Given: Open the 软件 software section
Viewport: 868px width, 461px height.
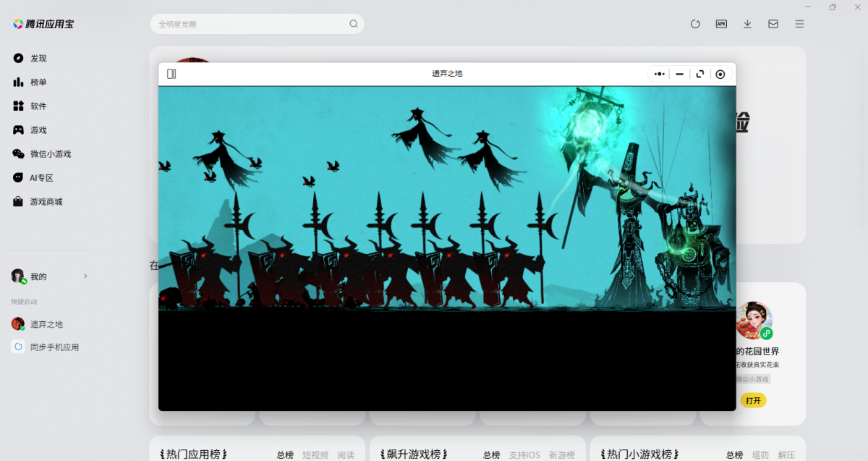Looking at the screenshot, I should 38,106.
